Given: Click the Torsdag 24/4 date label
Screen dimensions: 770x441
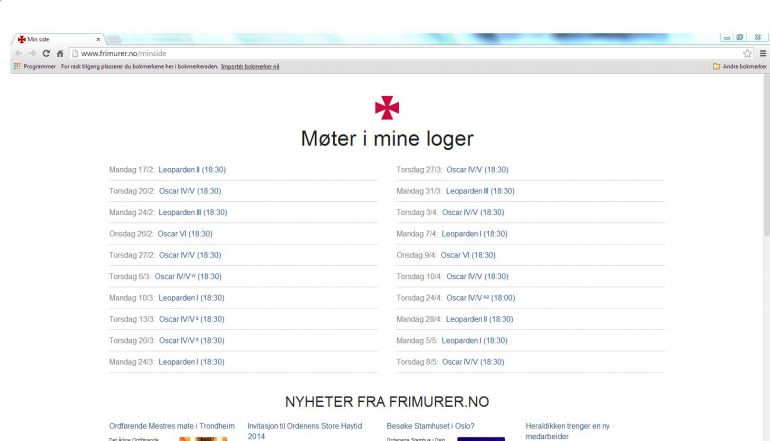Looking at the screenshot, I should click(419, 298).
